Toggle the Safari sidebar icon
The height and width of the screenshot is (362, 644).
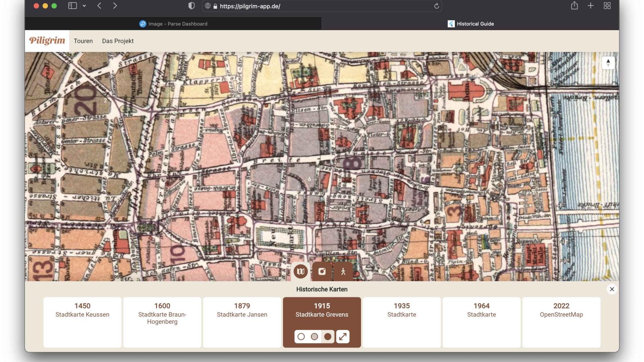pos(72,6)
